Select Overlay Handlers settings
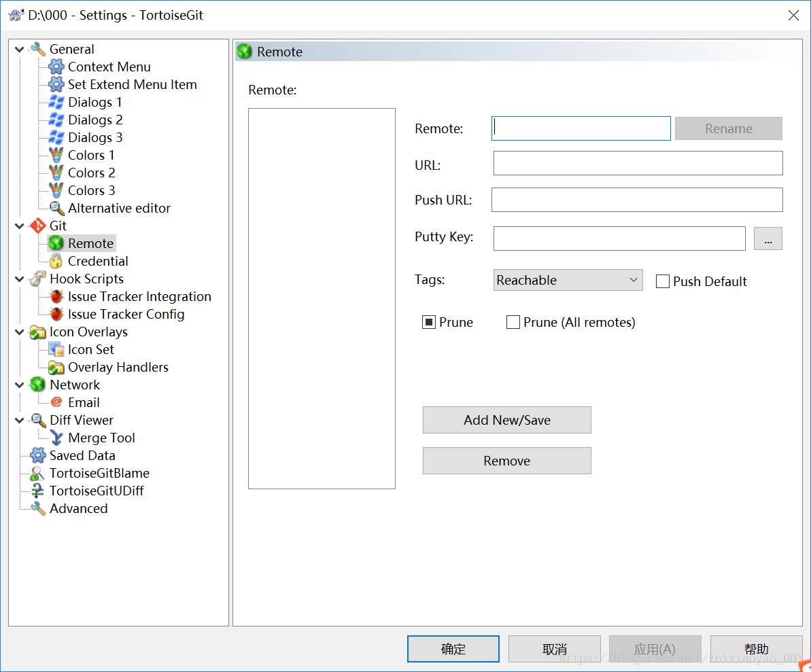This screenshot has height=672, width=811. tap(118, 367)
